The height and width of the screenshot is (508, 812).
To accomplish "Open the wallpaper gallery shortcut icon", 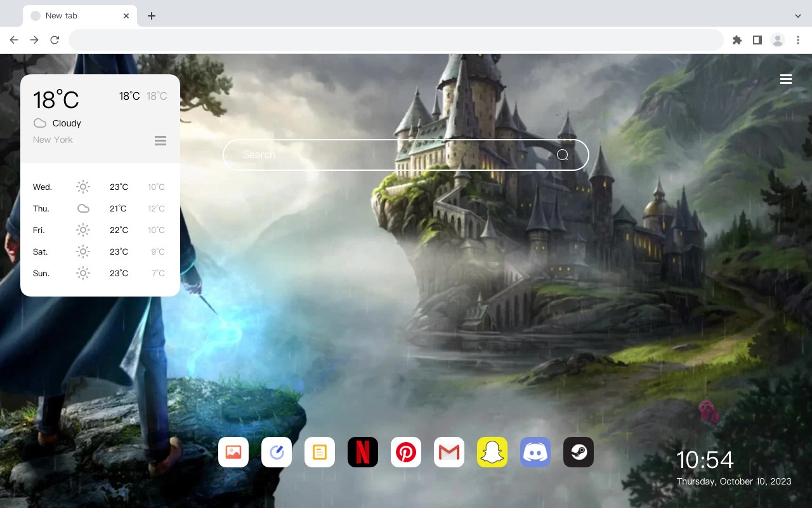I will pos(233,452).
